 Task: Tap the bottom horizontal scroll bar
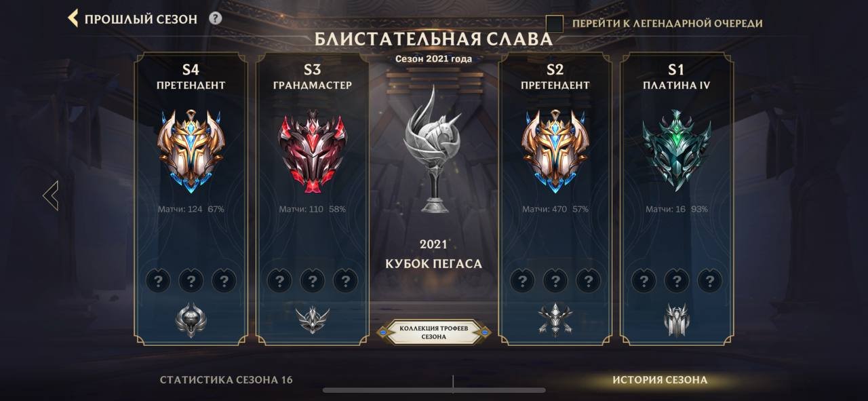click(x=434, y=390)
